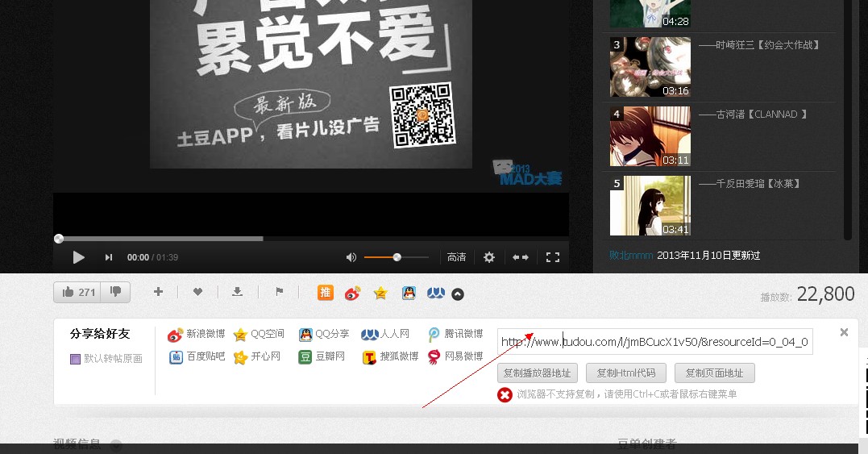Viewport: 868px width, 454px height.
Task: Share to 开心网
Action: pyautogui.click(x=257, y=356)
